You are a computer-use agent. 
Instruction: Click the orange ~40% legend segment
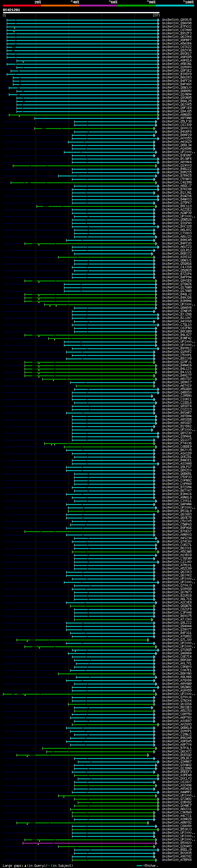tap(60, 6)
